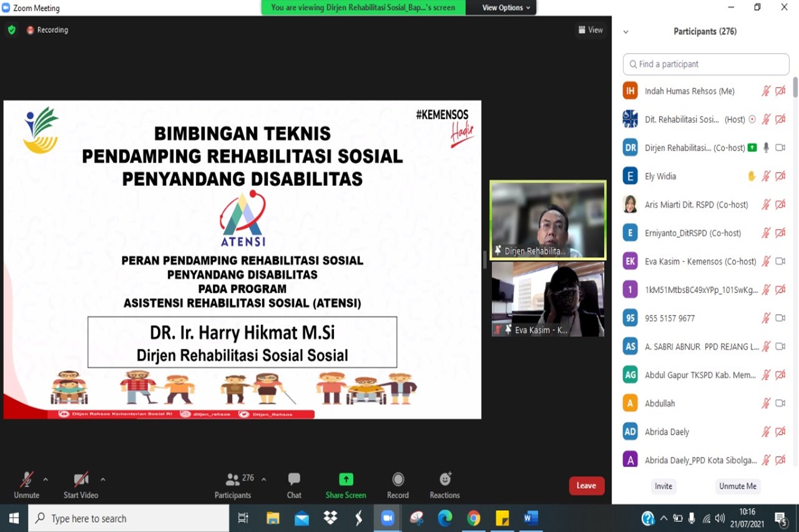Unmute the microphone
The width and height of the screenshot is (799, 532).
(26, 485)
